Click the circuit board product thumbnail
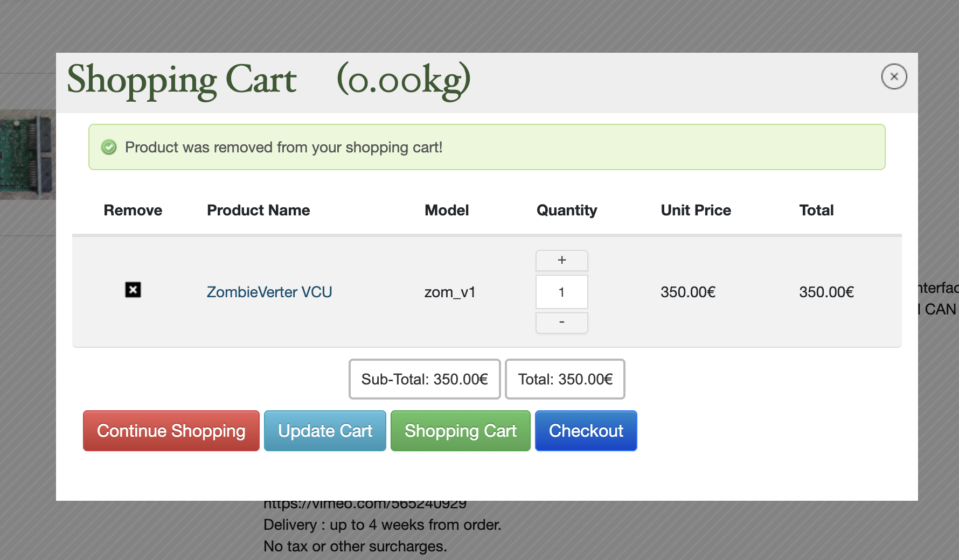This screenshot has height=560, width=959. pos(28,155)
